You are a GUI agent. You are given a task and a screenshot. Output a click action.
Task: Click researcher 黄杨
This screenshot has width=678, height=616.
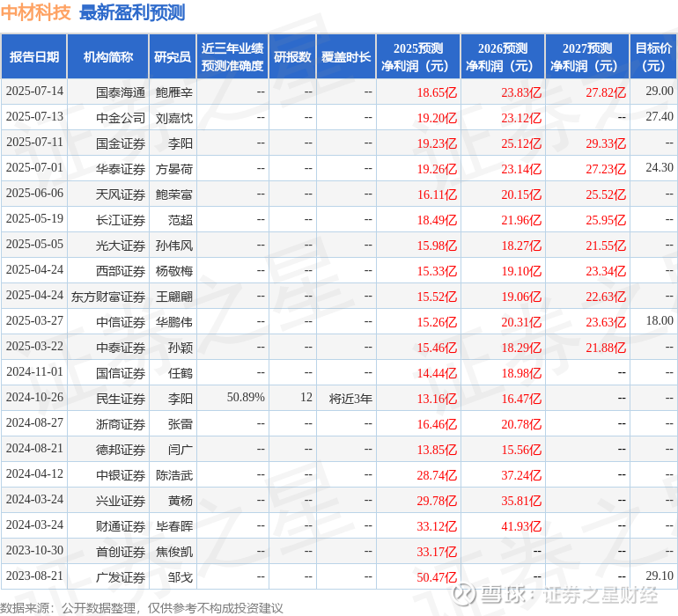pyautogui.click(x=181, y=500)
